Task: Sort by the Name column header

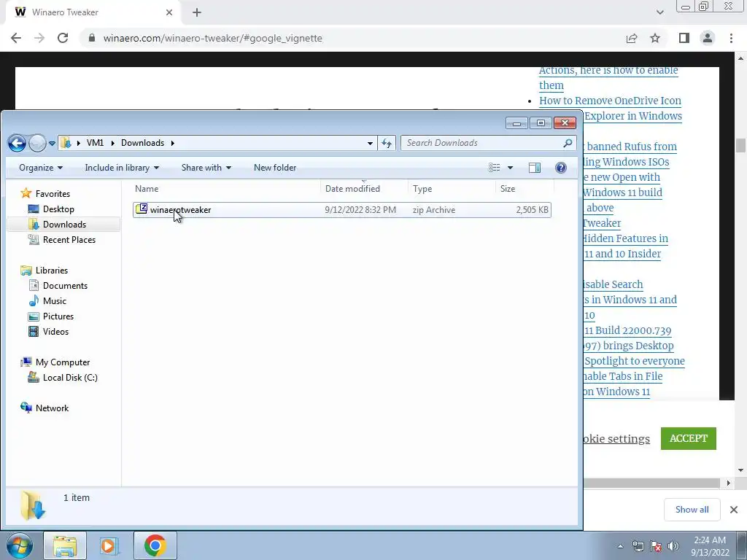Action: pos(226,189)
